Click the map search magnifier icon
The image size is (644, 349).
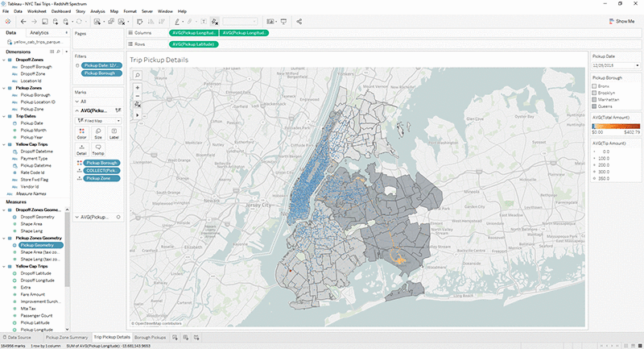coord(138,75)
